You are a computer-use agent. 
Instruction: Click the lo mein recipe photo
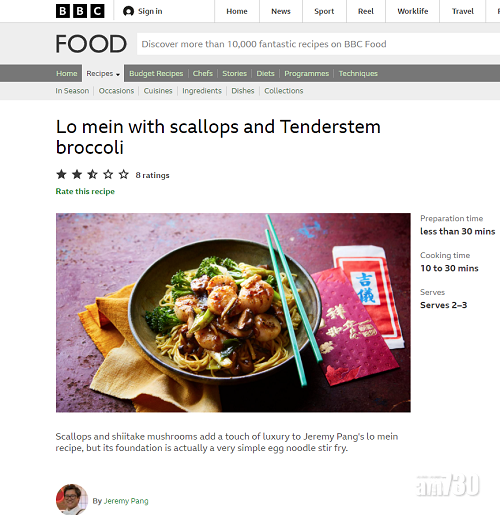[233, 313]
